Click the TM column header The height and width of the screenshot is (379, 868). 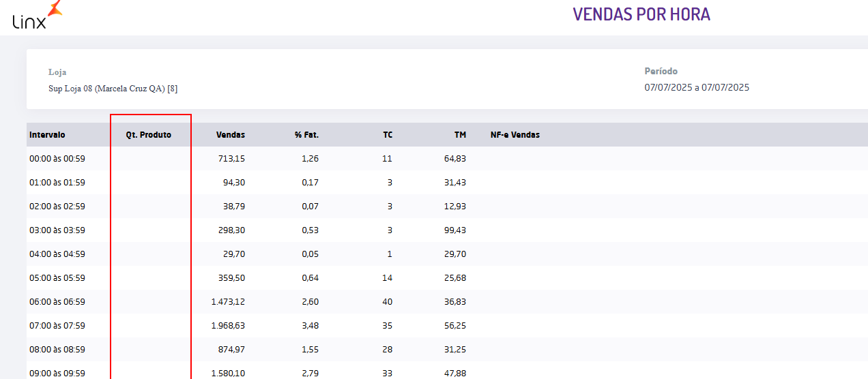461,135
